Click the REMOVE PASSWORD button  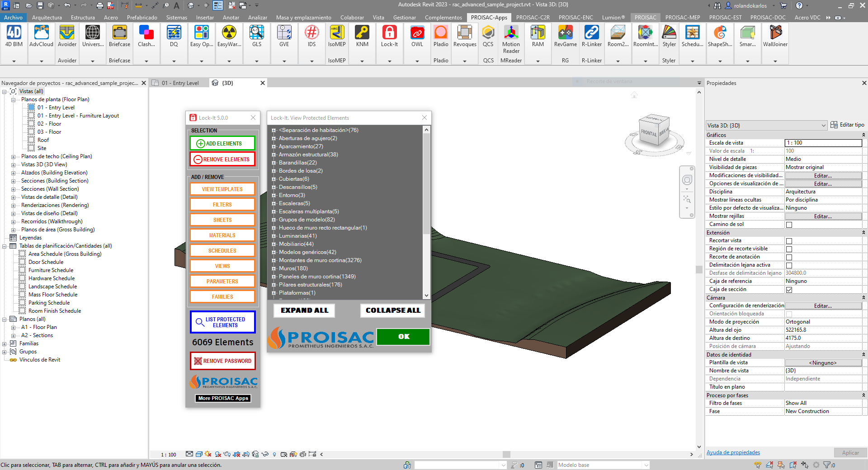[222, 361]
